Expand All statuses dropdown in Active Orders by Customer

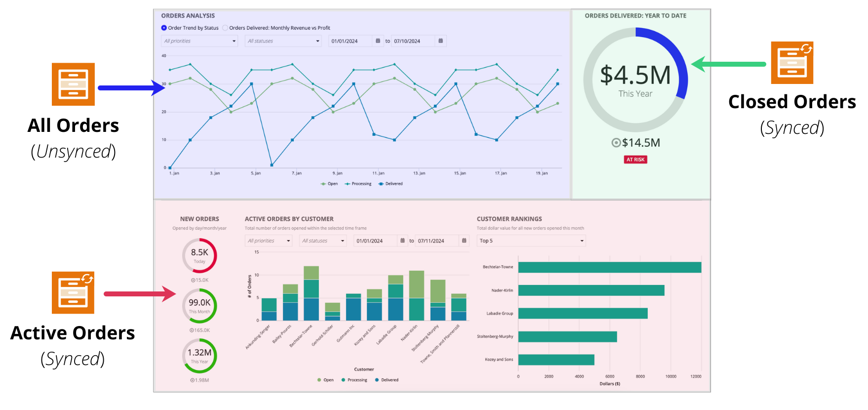(x=323, y=241)
